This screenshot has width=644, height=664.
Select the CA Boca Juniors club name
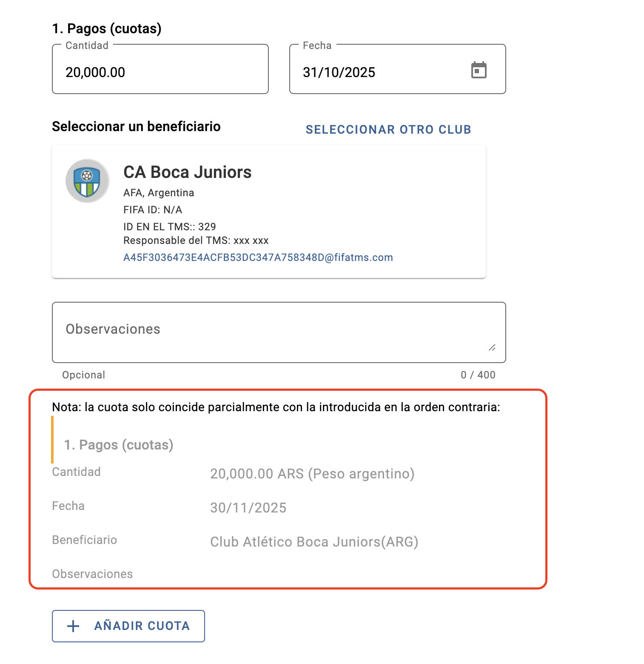pyautogui.click(x=188, y=172)
